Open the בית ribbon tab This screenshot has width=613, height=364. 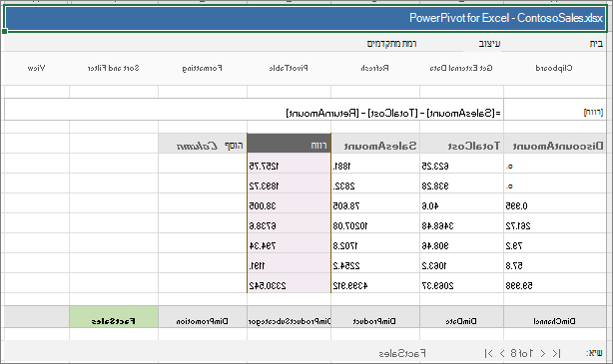596,43
